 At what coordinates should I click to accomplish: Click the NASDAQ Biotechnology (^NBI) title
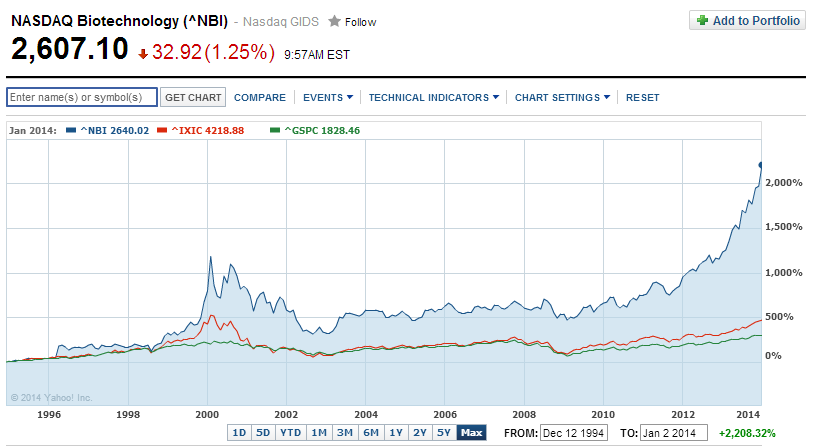pos(119,21)
